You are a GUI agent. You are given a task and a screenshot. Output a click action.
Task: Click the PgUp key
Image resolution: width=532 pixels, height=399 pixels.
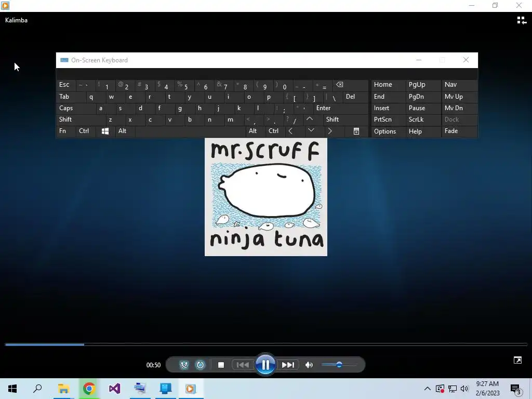pos(423,85)
